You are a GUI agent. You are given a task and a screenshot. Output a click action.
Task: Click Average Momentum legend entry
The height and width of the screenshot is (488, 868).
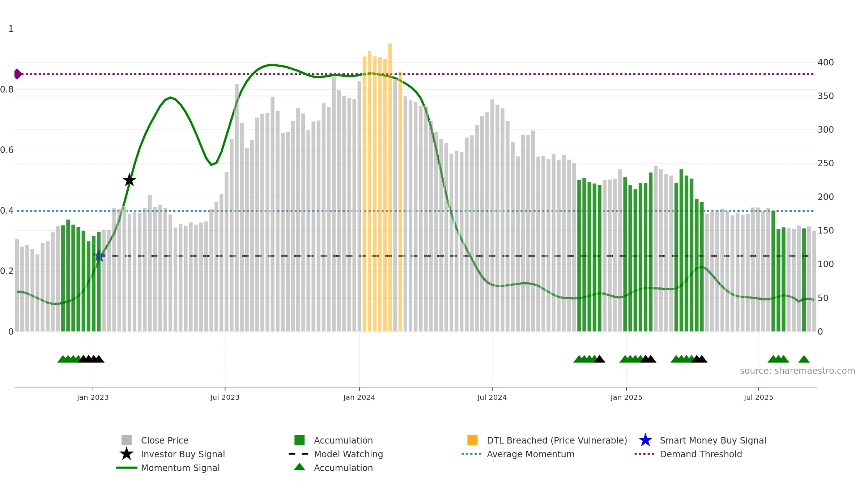[518, 454]
